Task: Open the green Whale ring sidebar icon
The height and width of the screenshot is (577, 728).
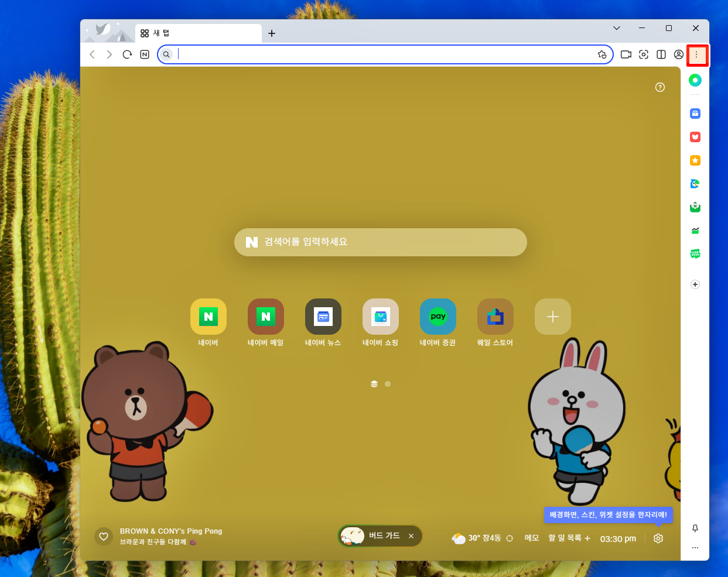Action: 695,80
